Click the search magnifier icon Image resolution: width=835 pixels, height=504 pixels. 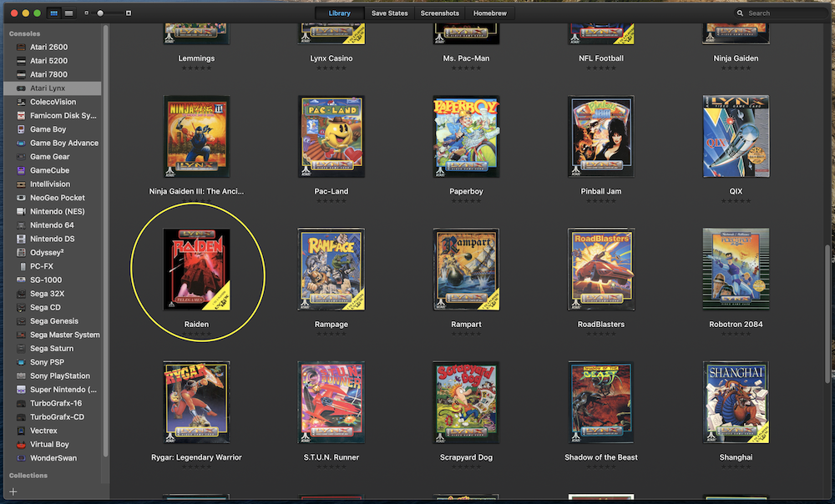coord(740,13)
